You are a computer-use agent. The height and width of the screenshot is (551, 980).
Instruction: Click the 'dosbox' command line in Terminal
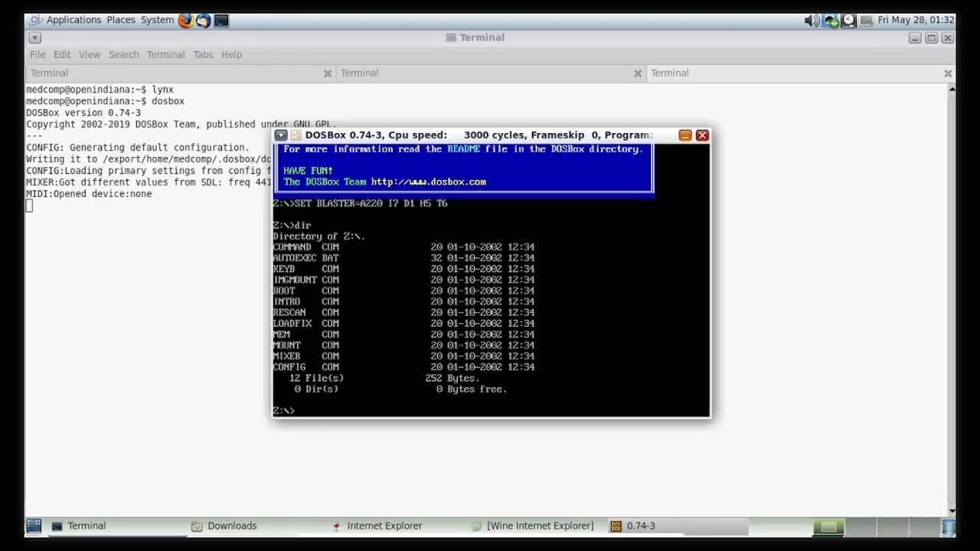pos(105,101)
